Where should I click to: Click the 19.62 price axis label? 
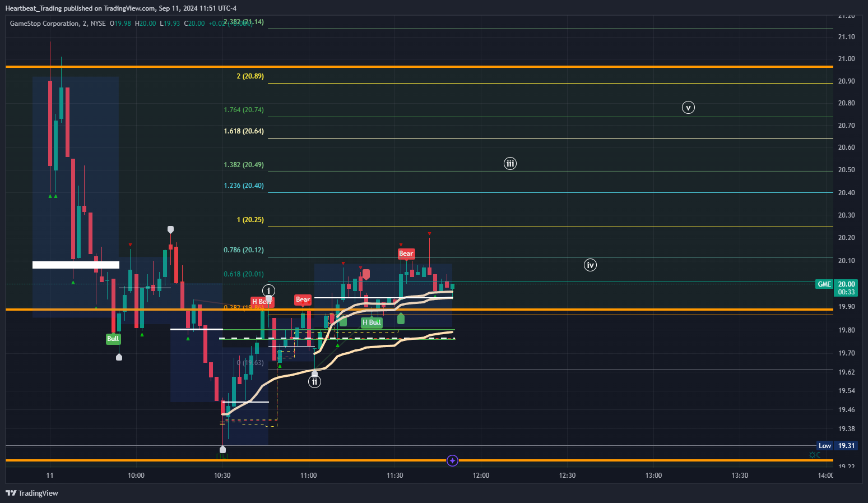point(846,372)
